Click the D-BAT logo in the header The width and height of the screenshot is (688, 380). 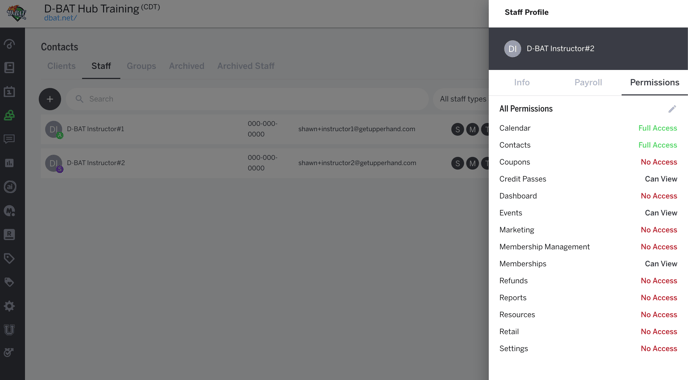17,13
